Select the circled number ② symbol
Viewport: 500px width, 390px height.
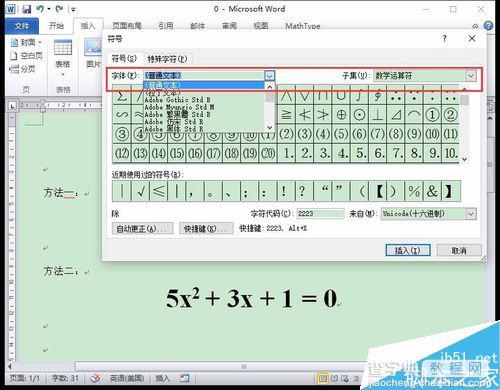tap(450, 115)
